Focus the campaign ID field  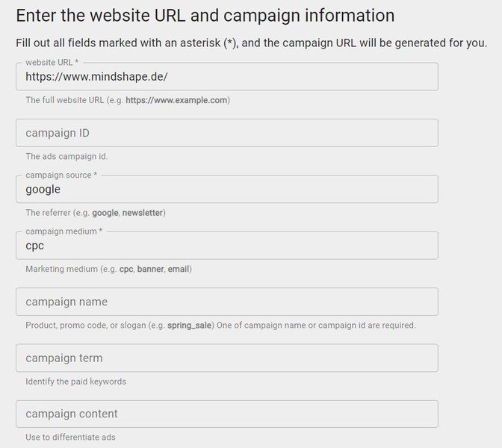point(226,133)
